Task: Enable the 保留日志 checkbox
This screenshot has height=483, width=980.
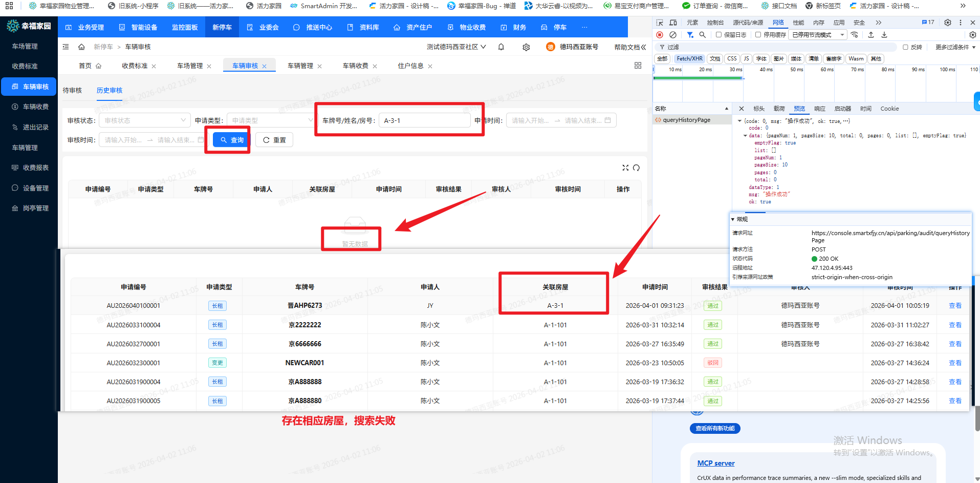Action: 719,35
